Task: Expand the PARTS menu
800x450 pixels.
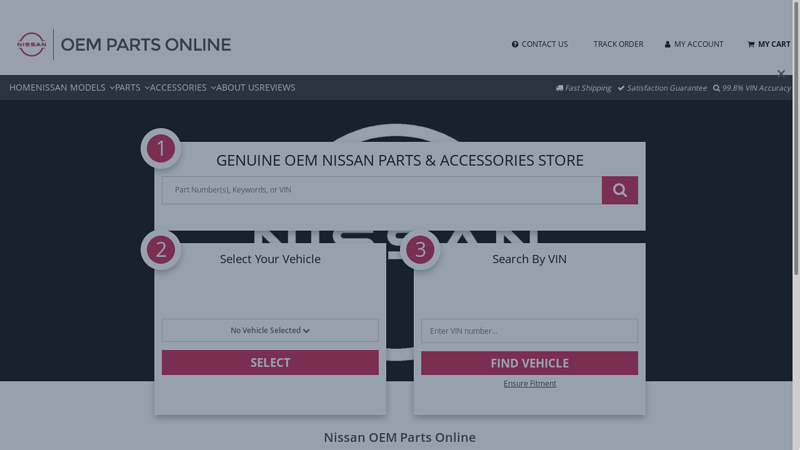Action: coord(132,88)
